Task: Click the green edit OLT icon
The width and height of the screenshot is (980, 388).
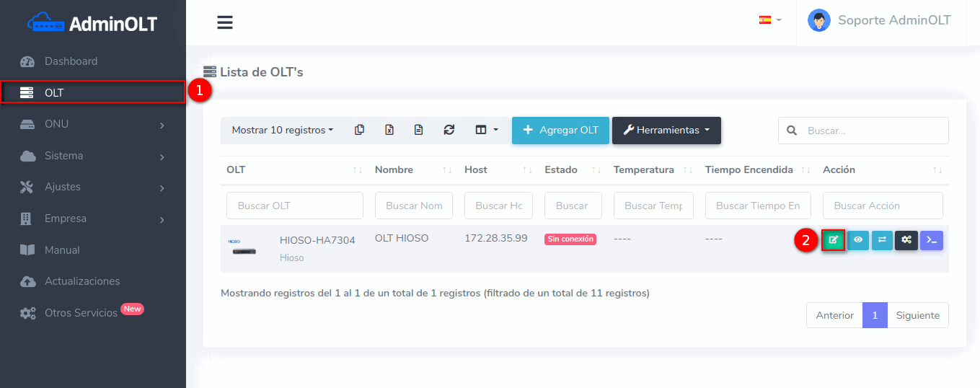Action: coord(833,240)
